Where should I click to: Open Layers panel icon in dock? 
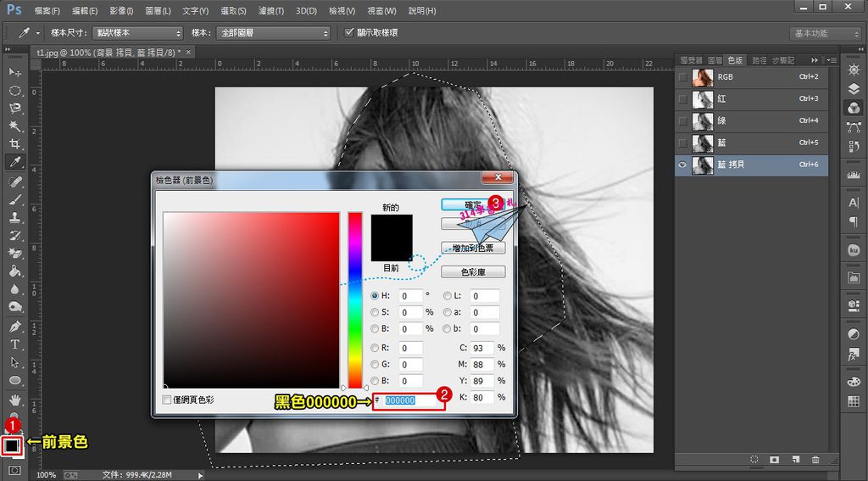click(854, 89)
